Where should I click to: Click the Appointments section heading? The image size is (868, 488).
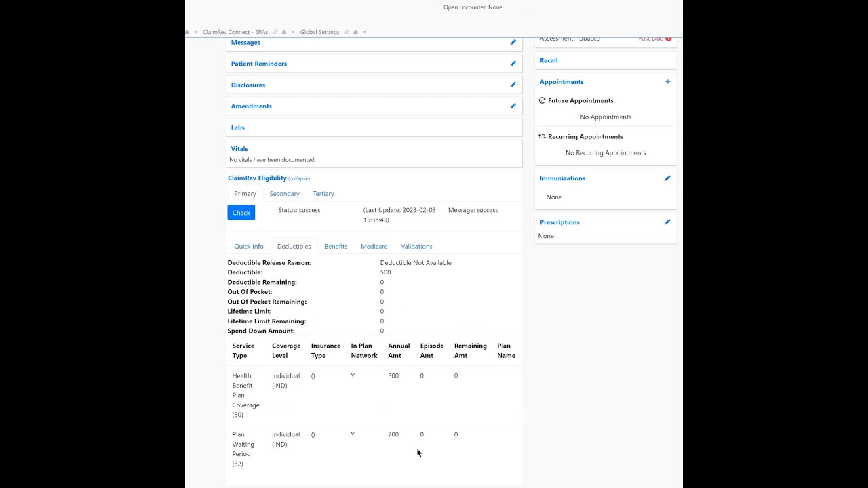coord(561,82)
